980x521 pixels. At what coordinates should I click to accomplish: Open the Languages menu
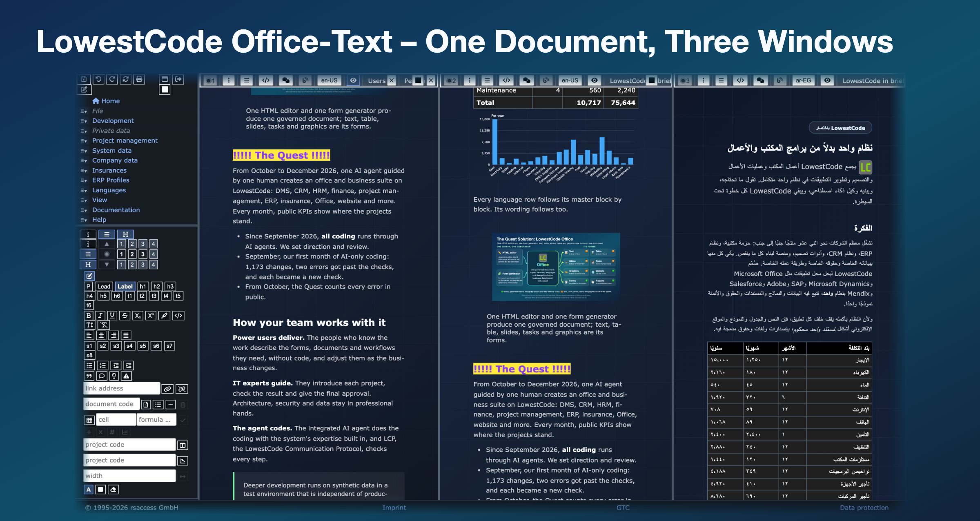109,190
